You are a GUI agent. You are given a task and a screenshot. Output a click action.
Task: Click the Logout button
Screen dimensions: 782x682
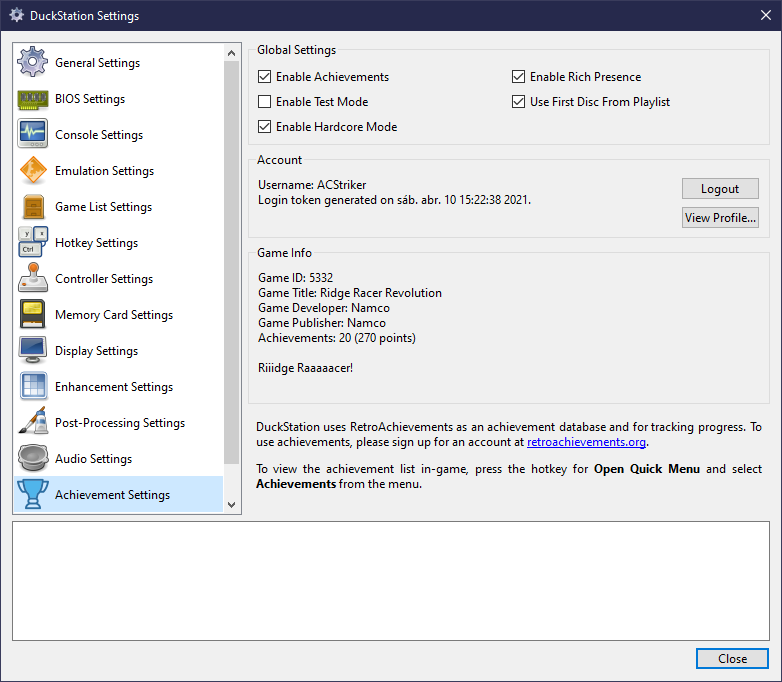720,189
